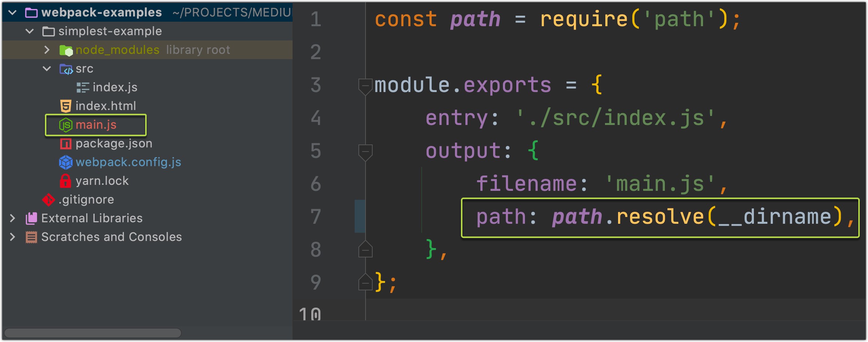
Task: Fold the module.exports block at line 3
Action: click(x=365, y=86)
